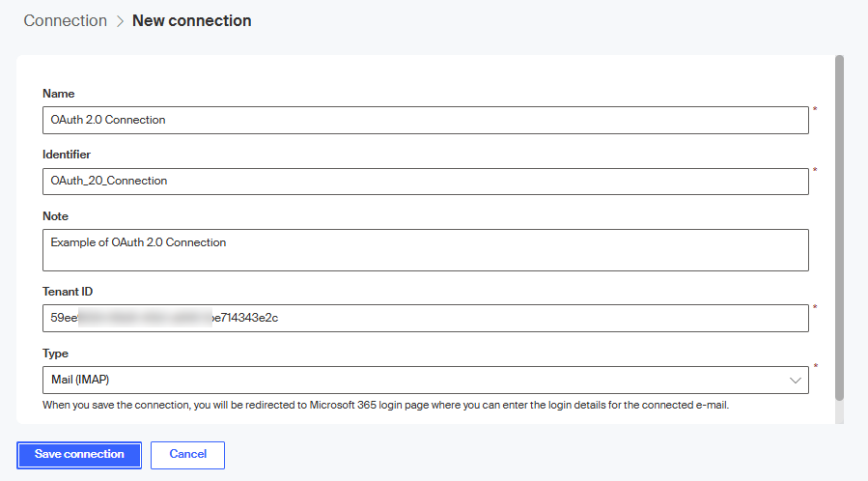The width and height of the screenshot is (868, 481).
Task: Click the Name field label
Action: click(x=59, y=94)
